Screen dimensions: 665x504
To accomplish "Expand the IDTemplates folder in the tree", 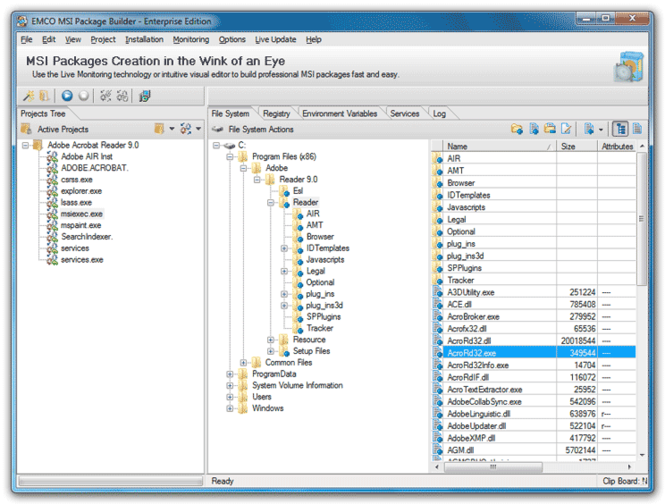I will click(284, 249).
